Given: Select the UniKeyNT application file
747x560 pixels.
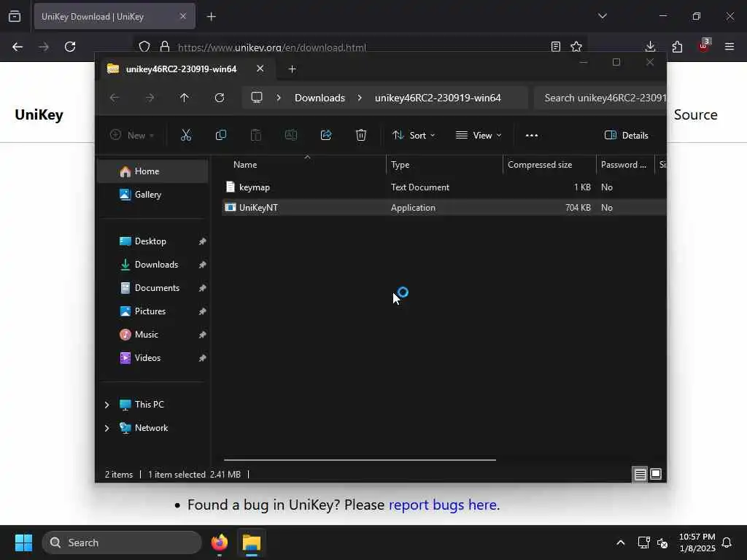Looking at the screenshot, I should coord(444,208).
